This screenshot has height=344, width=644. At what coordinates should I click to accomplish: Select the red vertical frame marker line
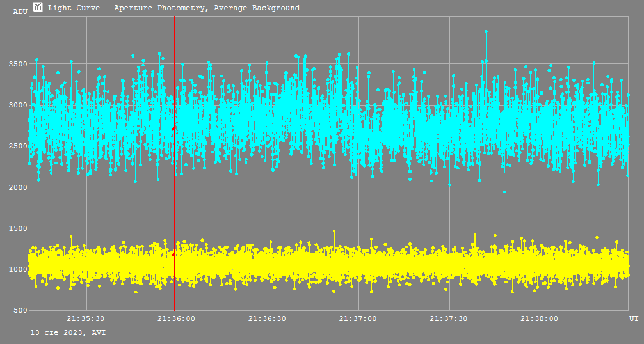coord(175,163)
